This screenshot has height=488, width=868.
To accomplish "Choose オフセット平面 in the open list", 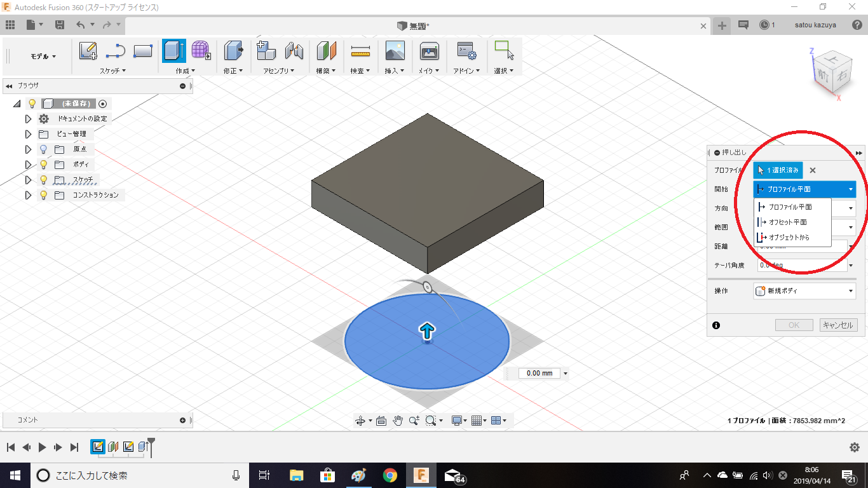I will click(792, 222).
